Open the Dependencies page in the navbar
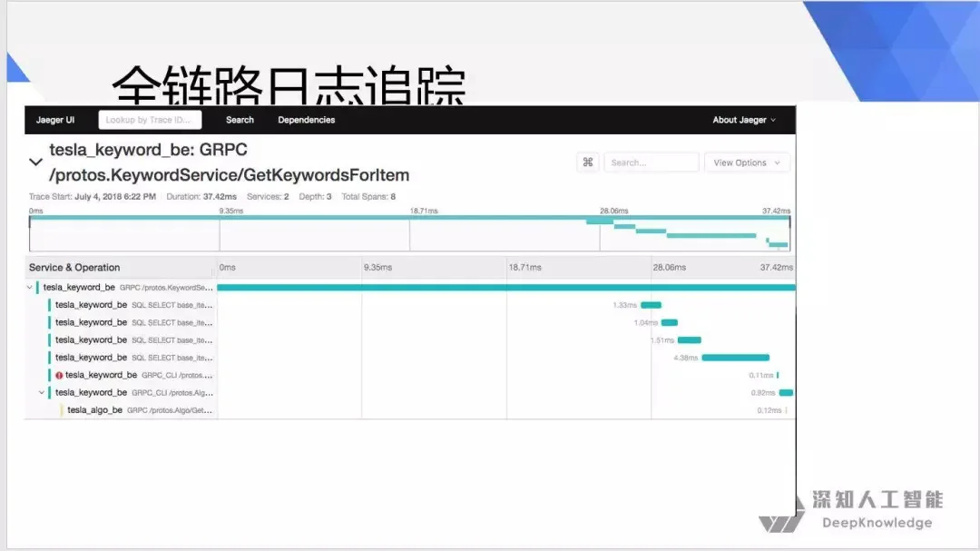This screenshot has width=980, height=551. click(x=307, y=120)
